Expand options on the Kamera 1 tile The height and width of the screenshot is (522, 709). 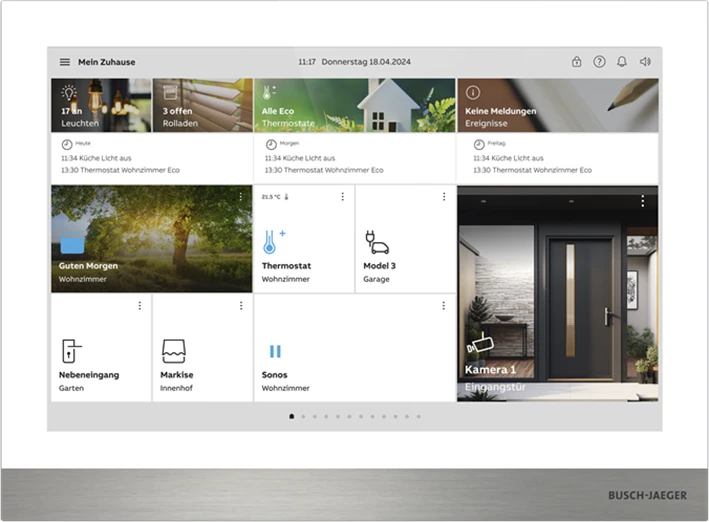tap(643, 201)
